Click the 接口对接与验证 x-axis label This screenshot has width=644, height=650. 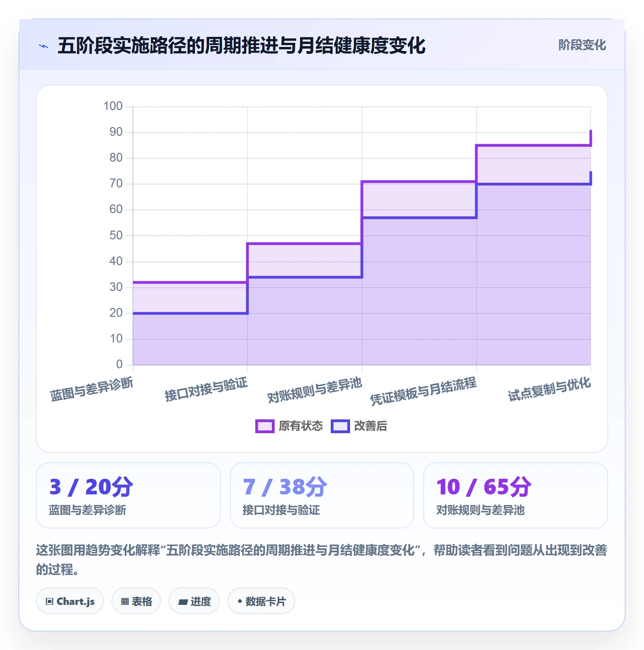pyautogui.click(x=206, y=389)
